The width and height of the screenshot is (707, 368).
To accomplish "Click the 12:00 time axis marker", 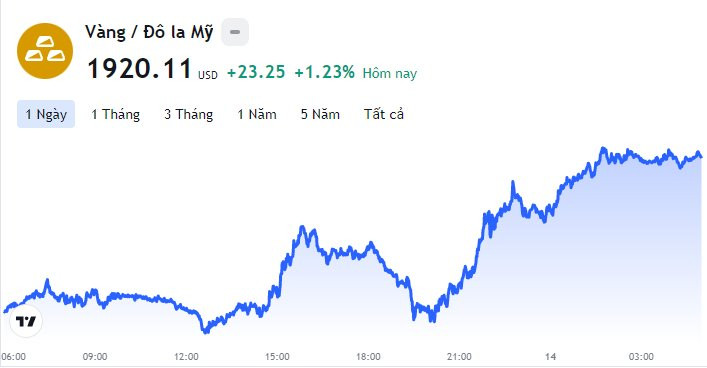I will point(186,357).
